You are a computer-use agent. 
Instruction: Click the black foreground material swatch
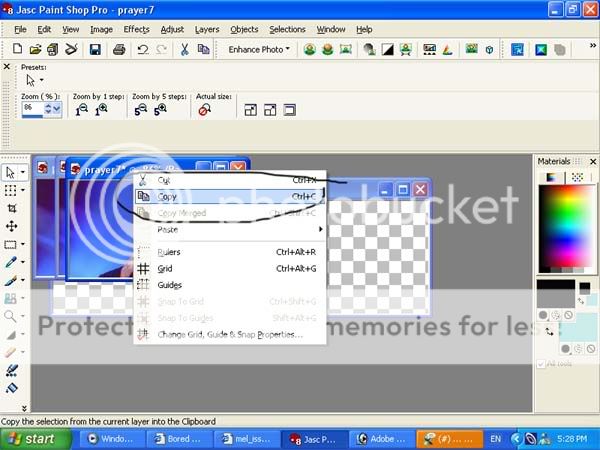tap(556, 284)
